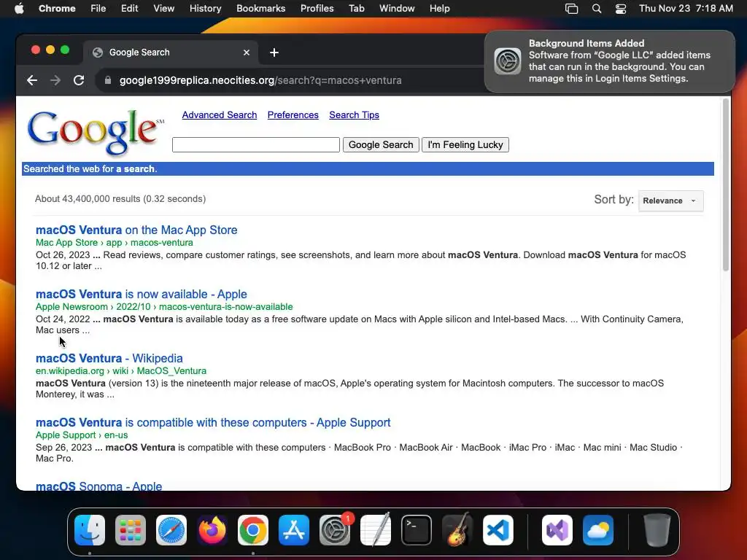Click the I'm Feeling Lucky button
The height and width of the screenshot is (560, 747).
click(465, 145)
